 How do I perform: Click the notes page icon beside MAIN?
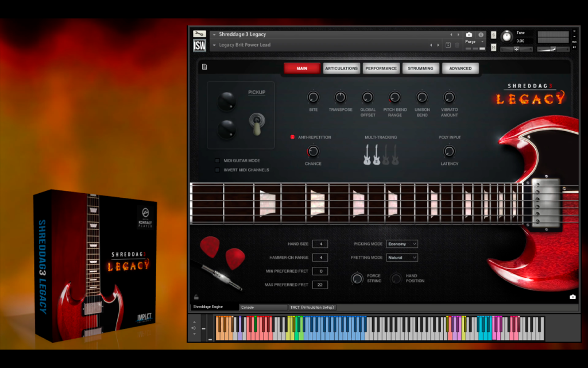click(x=204, y=67)
